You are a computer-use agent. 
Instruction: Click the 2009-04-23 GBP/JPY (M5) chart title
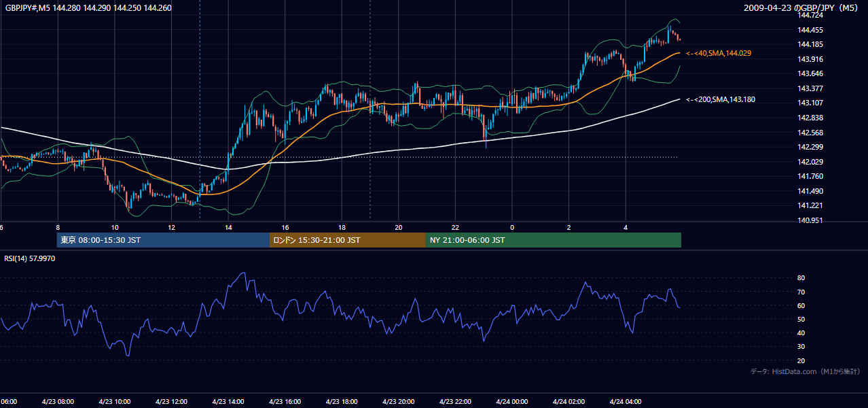click(802, 8)
